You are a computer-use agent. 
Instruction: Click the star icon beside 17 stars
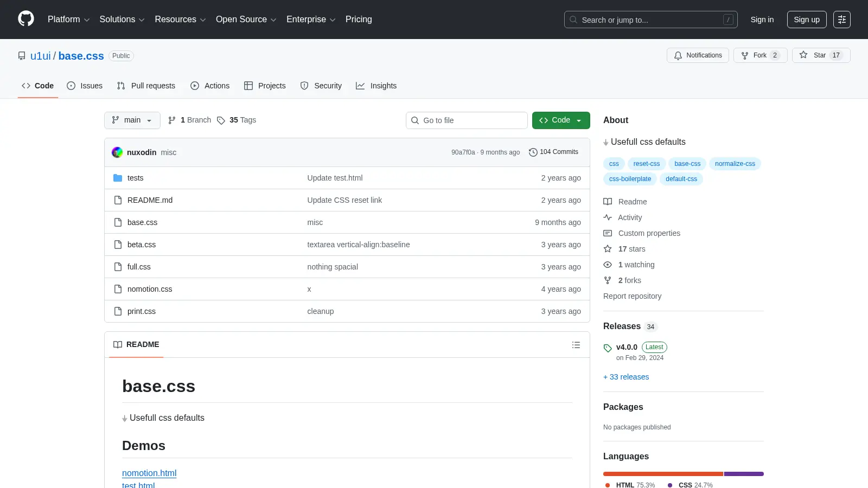(608, 249)
